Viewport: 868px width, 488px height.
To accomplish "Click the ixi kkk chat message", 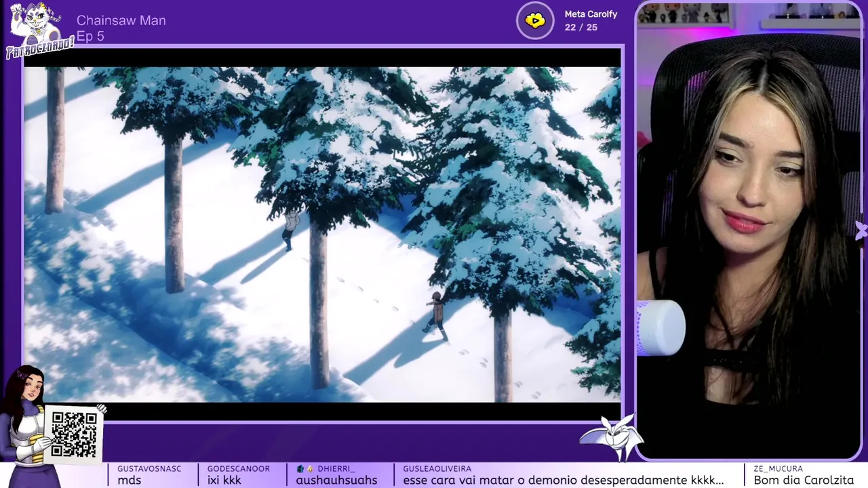I will (224, 480).
